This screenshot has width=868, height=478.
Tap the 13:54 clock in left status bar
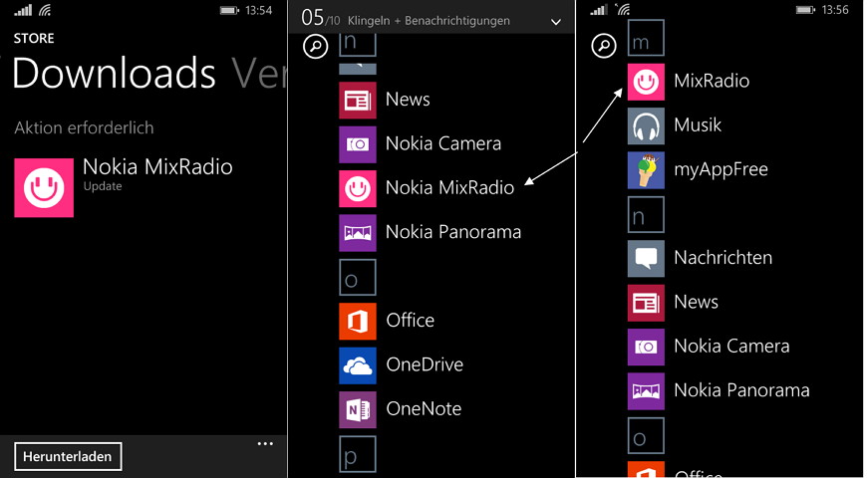(x=258, y=11)
